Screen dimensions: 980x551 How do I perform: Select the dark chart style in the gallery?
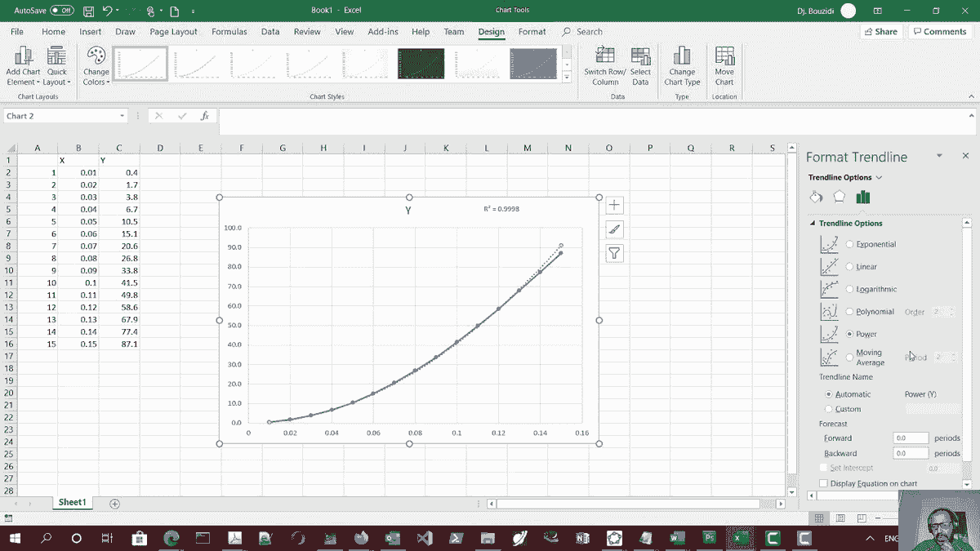(x=421, y=63)
